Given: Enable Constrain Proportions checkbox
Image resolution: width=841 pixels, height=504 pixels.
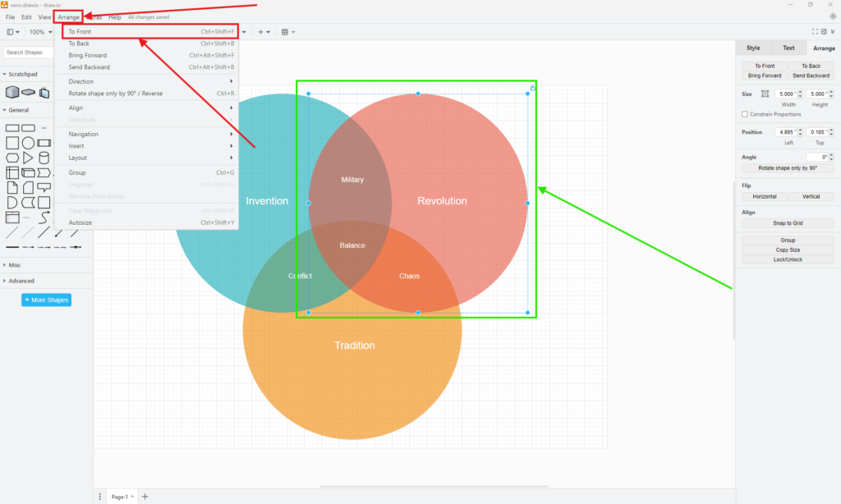Looking at the screenshot, I should pyautogui.click(x=744, y=114).
